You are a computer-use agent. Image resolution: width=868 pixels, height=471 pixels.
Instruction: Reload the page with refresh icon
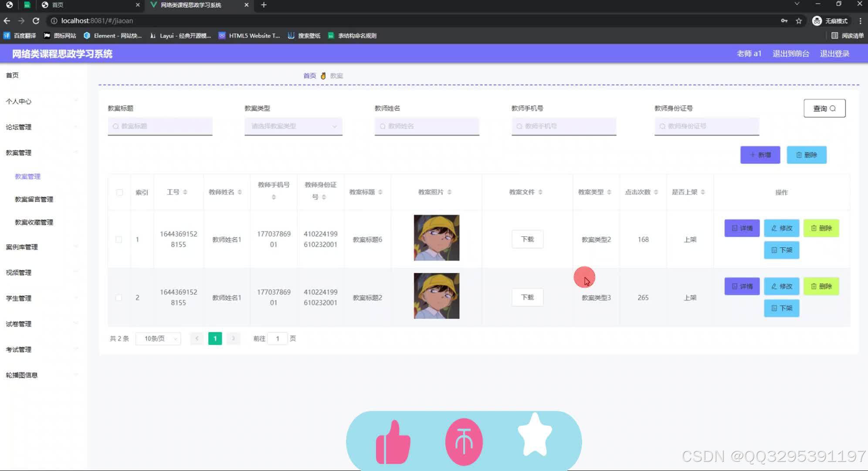pos(36,20)
